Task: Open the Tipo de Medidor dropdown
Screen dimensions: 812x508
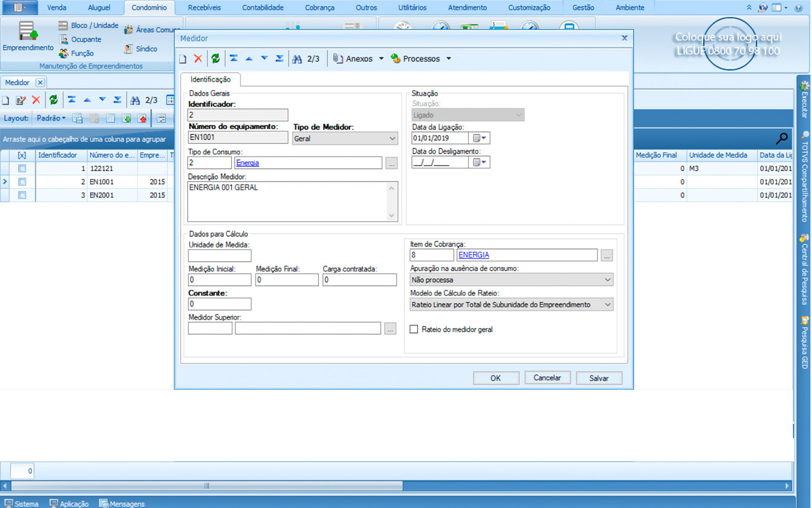Action: tap(345, 138)
